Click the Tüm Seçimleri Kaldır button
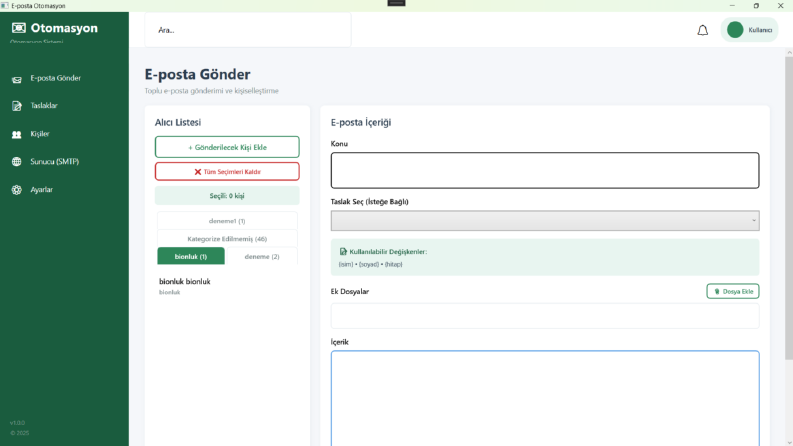The height and width of the screenshot is (446, 793). (x=227, y=172)
